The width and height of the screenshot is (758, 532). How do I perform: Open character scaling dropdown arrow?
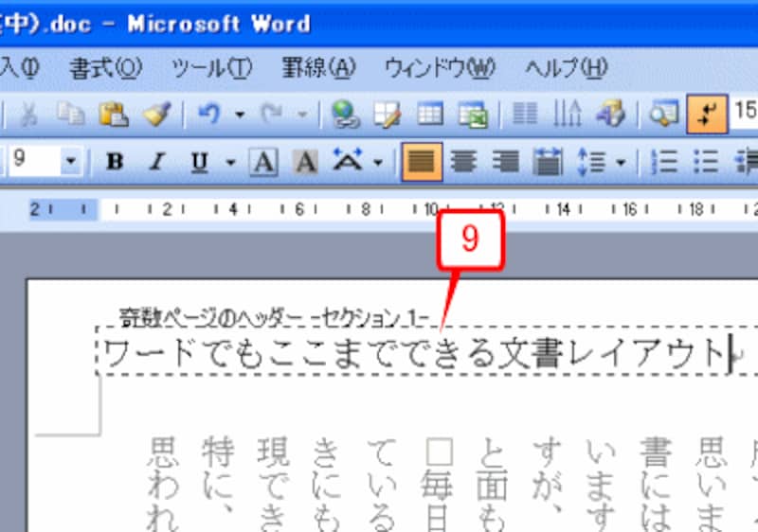378,162
